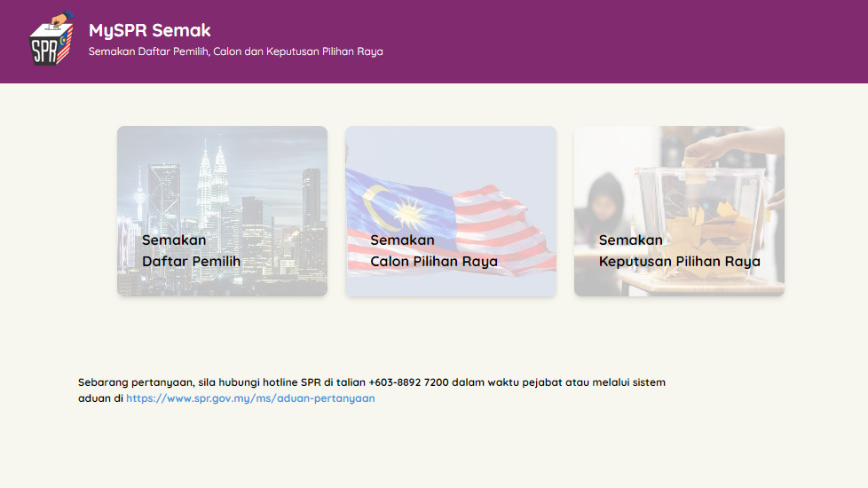Viewport: 868px width, 488px height.
Task: Follow the spr.gov.my aduan-pertanyaan link
Action: [250, 398]
